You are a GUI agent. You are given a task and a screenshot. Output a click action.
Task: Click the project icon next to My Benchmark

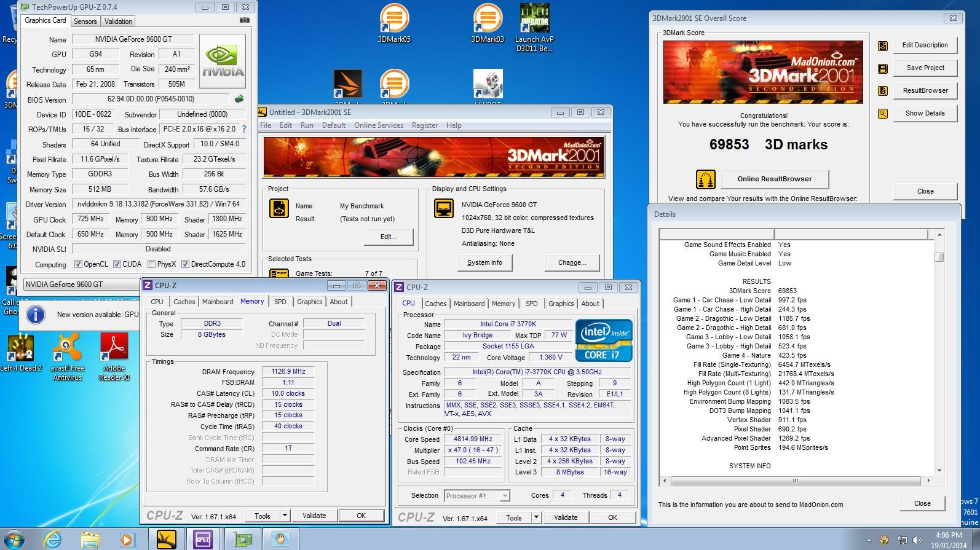pos(279,209)
